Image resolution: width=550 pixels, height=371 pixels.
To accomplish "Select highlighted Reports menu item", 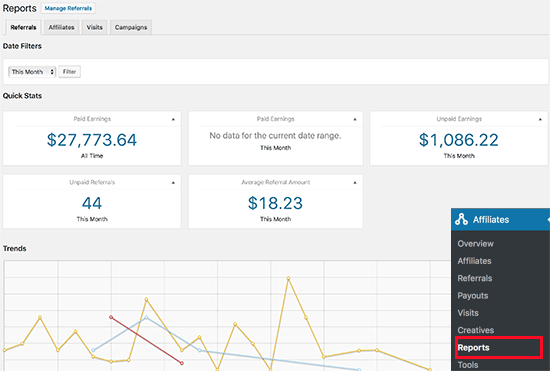I will tap(473, 348).
